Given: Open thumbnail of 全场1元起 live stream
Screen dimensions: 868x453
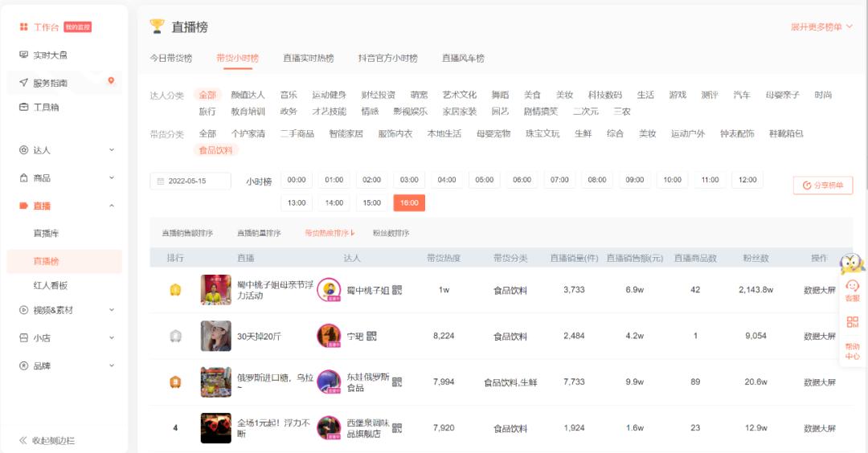Looking at the screenshot, I should [x=216, y=428].
